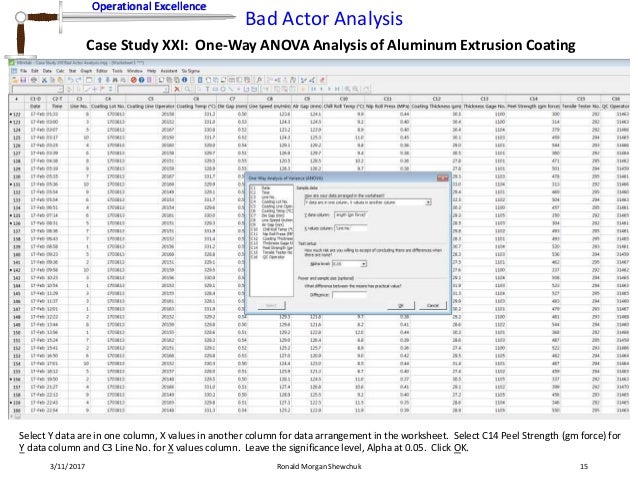Open the Six Sigma menu
The image size is (638, 479).
[x=191, y=71]
